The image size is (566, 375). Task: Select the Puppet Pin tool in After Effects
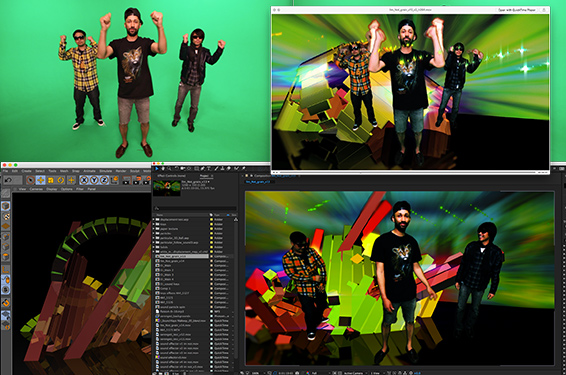tap(244, 168)
